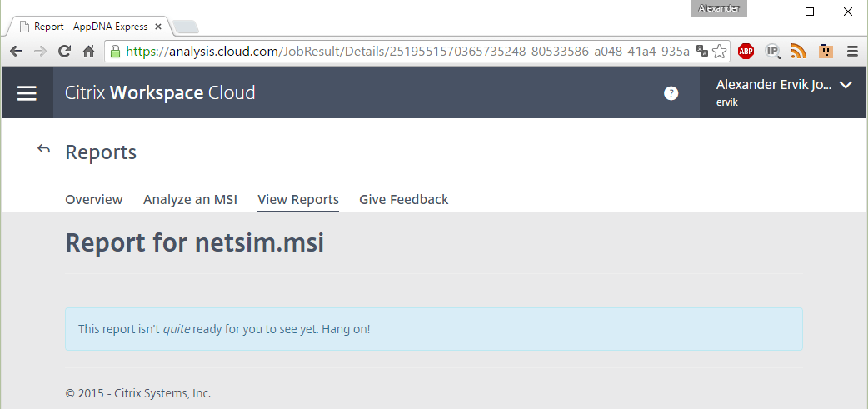Bookmark this page with the star icon
The height and width of the screenshot is (409, 868).
[719, 52]
